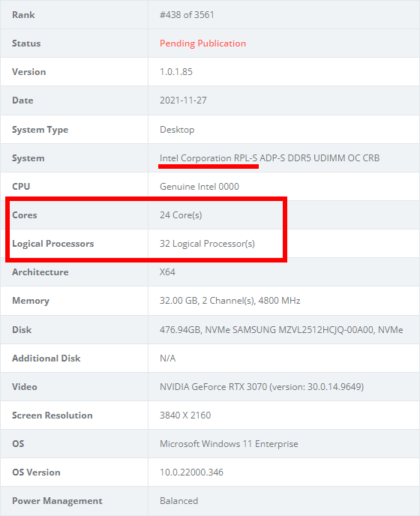Click the 24 Core(s) value
Image resolution: width=420 pixels, height=516 pixels.
pyautogui.click(x=181, y=215)
